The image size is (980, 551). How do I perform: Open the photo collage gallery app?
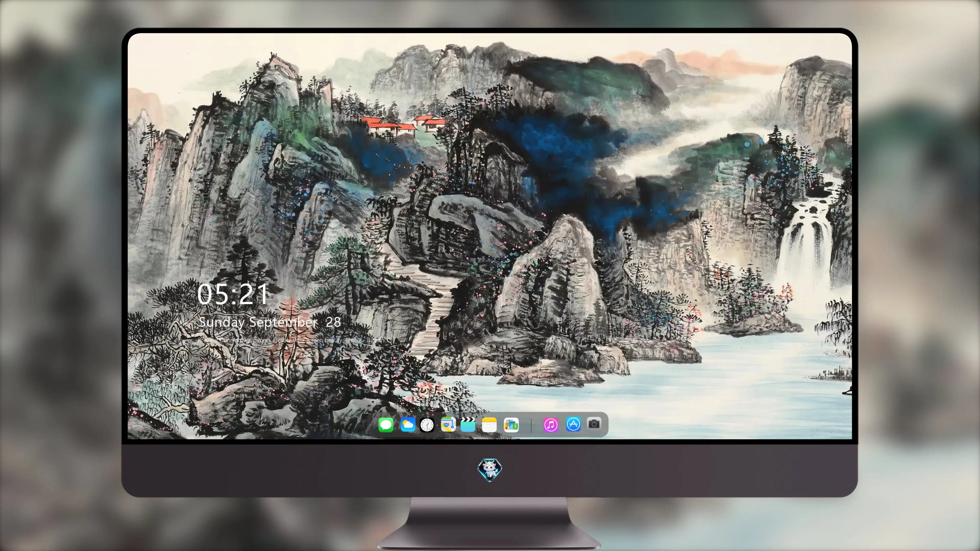pos(511,425)
